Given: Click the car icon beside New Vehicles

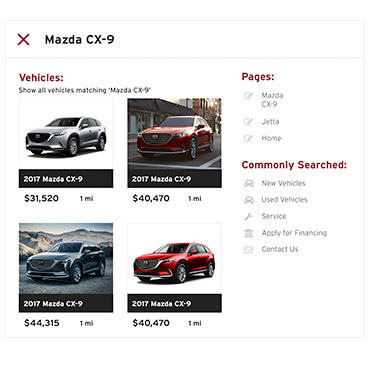Looking at the screenshot, I should [249, 183].
